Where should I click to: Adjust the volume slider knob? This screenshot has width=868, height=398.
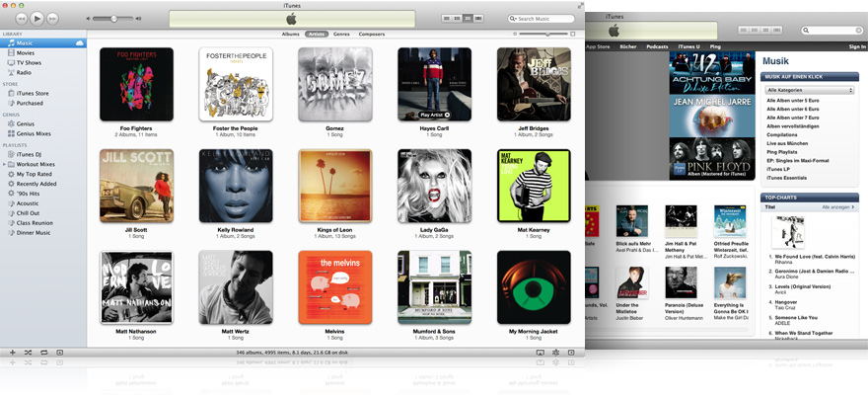(113, 19)
